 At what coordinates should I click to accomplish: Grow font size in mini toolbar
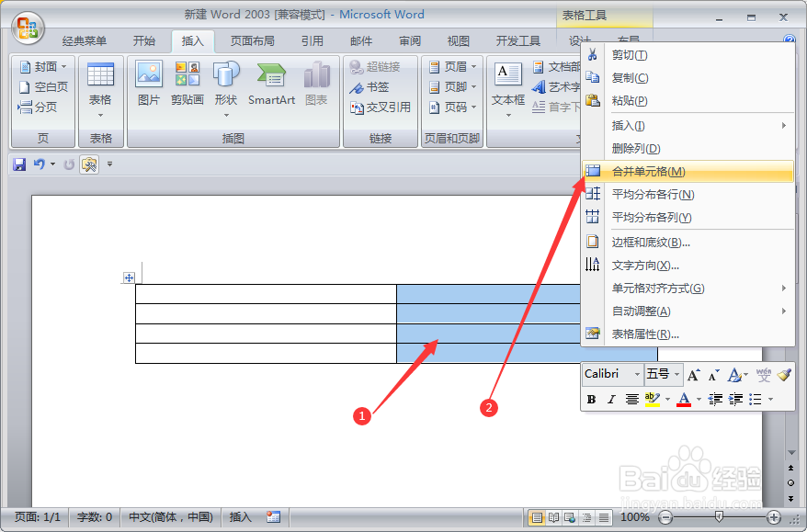694,375
